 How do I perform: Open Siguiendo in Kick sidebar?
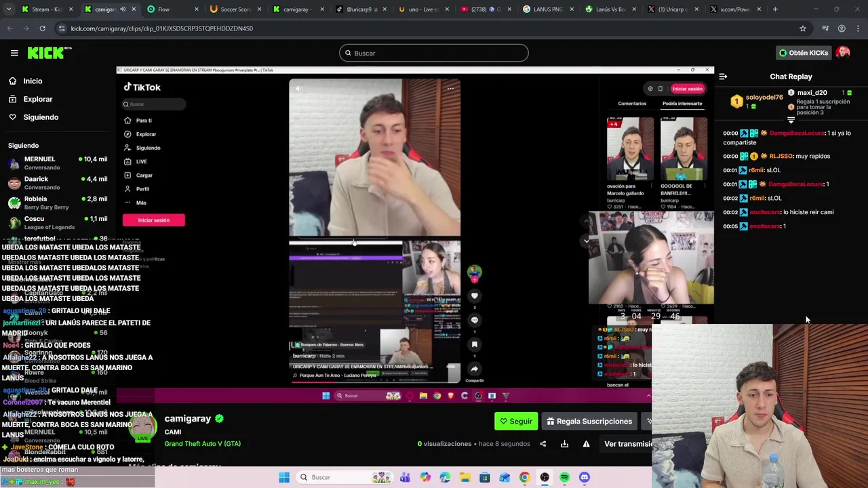coord(41,117)
